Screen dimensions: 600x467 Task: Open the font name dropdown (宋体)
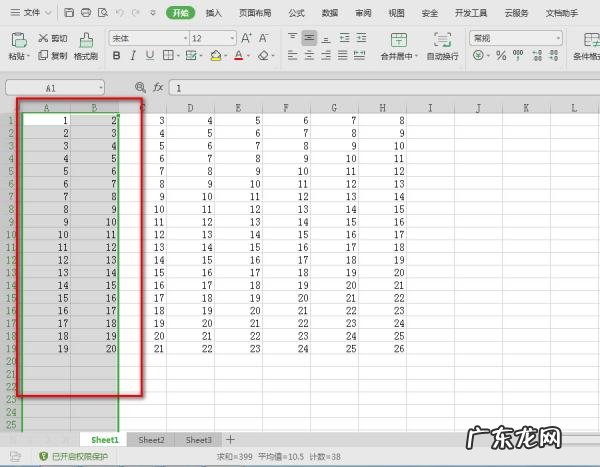185,38
